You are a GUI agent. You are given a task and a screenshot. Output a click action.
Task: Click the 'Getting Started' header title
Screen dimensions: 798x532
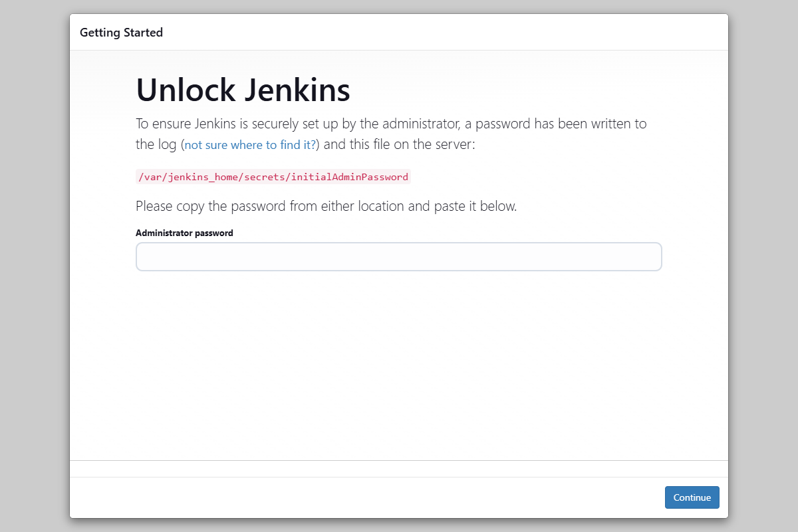coord(121,32)
